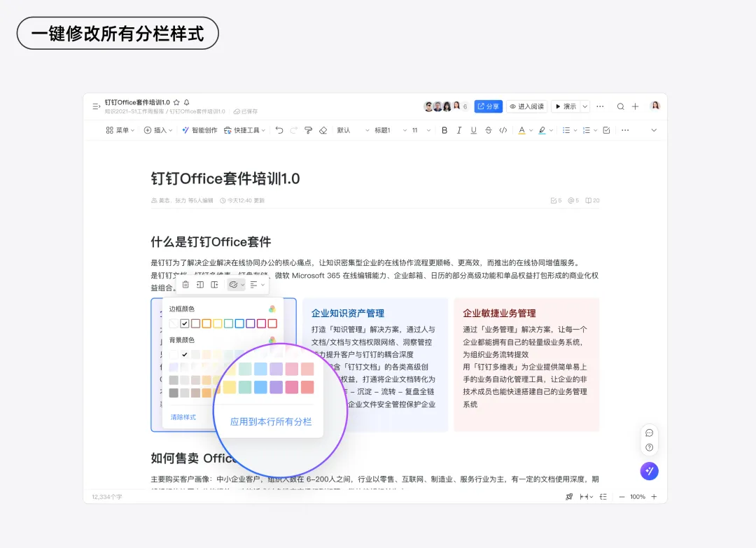Select the no-border swatch
The width and height of the screenshot is (756, 548).
[x=174, y=323]
